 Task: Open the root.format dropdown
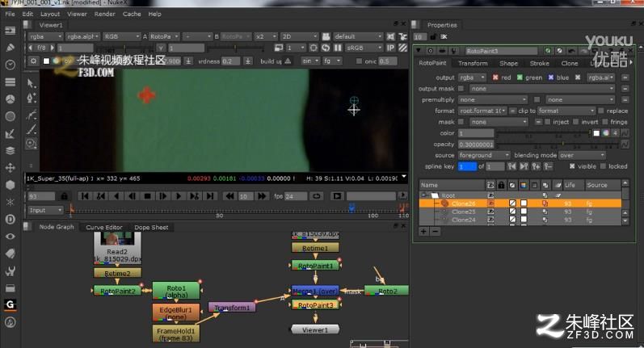coord(482,111)
